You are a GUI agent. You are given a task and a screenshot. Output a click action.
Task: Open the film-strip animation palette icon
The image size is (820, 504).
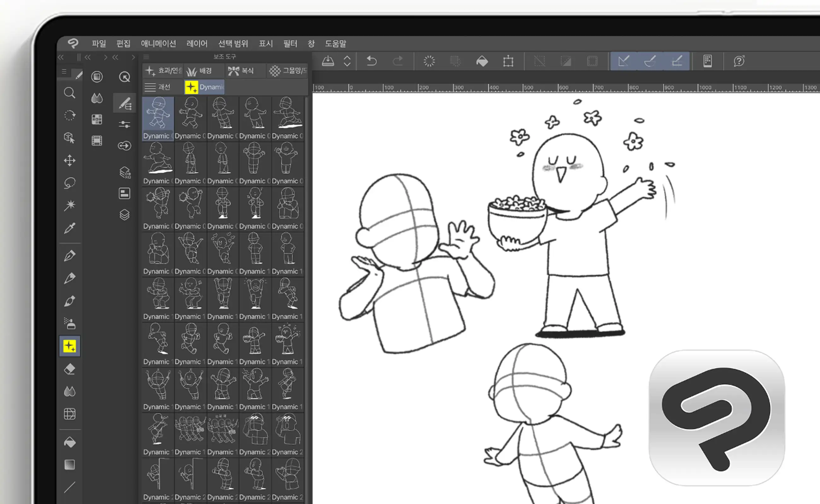pyautogui.click(x=97, y=141)
